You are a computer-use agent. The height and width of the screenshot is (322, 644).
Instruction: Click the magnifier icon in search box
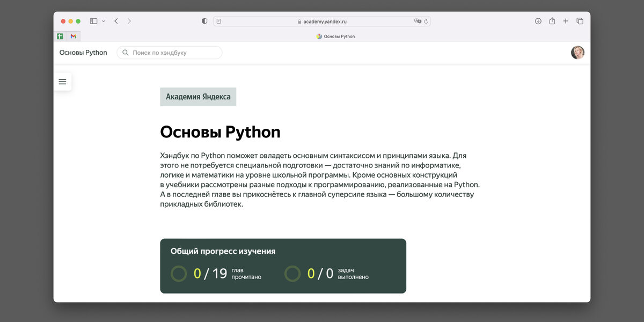coord(126,53)
